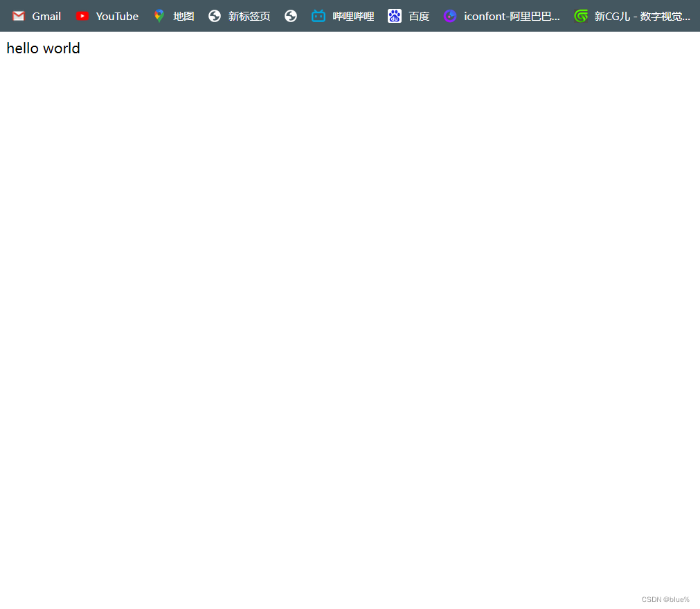The image size is (700, 609).
Task: Open the 百度 bookmark label
Action: pyautogui.click(x=419, y=17)
